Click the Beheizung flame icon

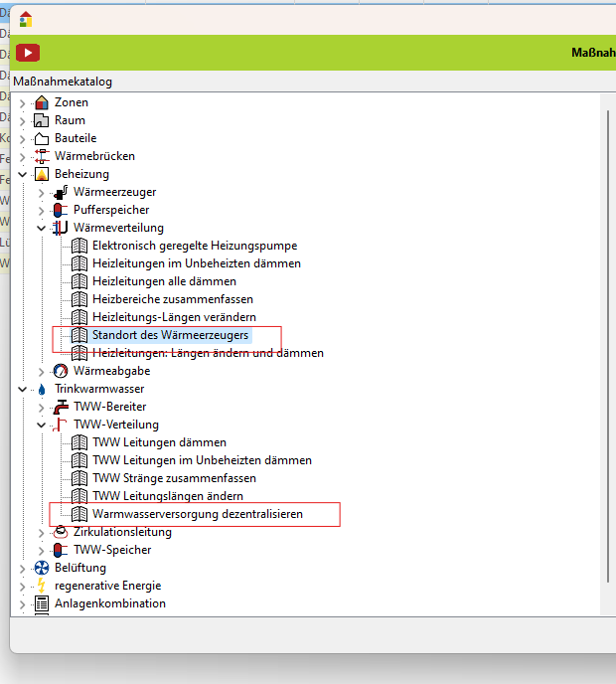[x=41, y=174]
